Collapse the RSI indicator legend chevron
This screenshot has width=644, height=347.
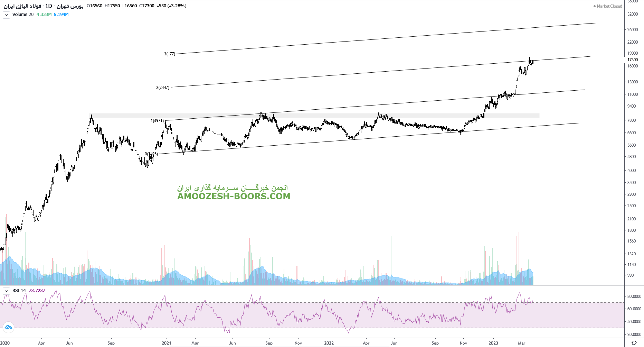pos(6,291)
